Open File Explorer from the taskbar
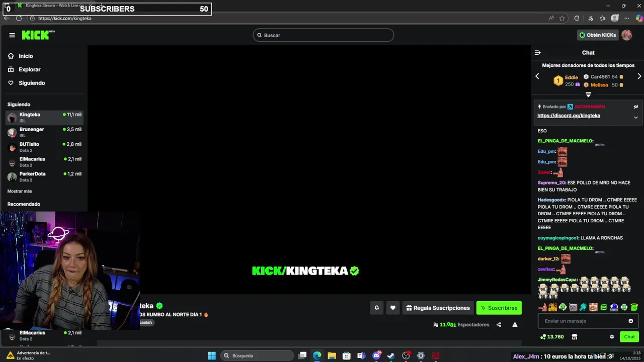644x362 pixels. 332,355
